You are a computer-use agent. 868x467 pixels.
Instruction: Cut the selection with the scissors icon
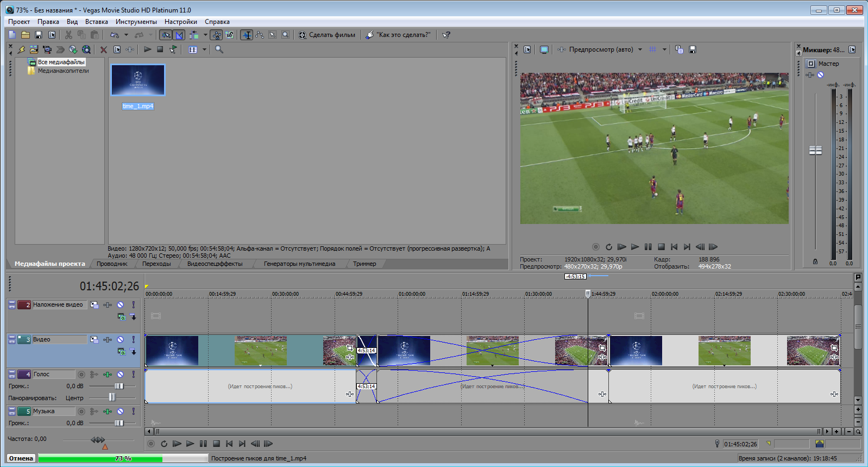click(x=68, y=35)
